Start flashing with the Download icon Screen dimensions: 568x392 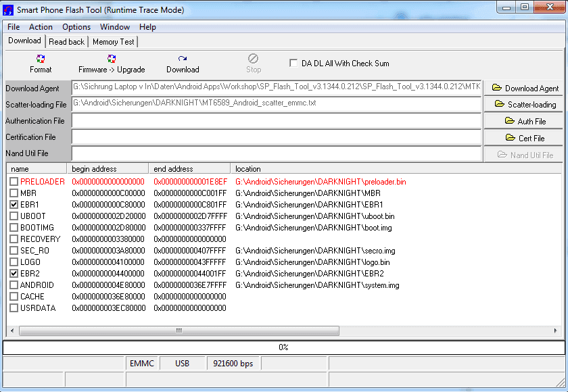pyautogui.click(x=183, y=59)
